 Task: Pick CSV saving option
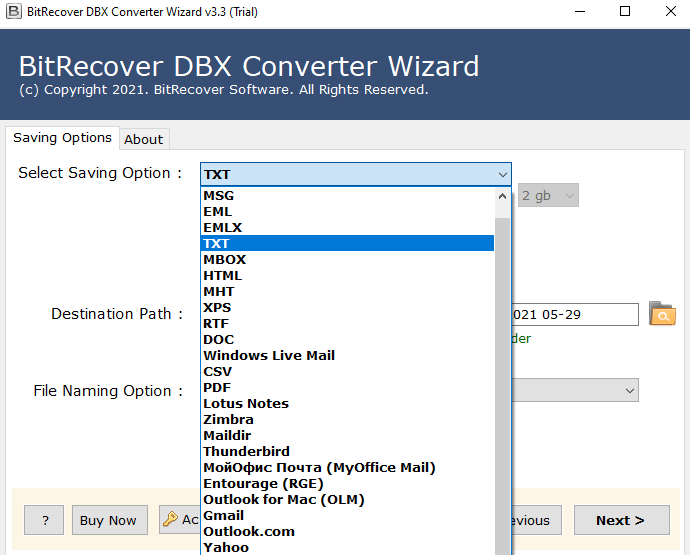(x=347, y=371)
